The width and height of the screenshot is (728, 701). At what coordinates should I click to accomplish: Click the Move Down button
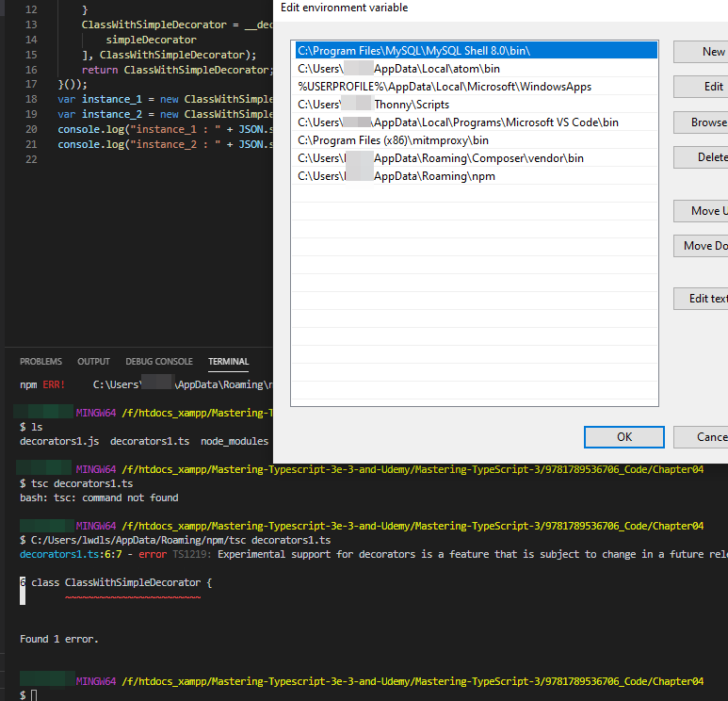pos(701,246)
